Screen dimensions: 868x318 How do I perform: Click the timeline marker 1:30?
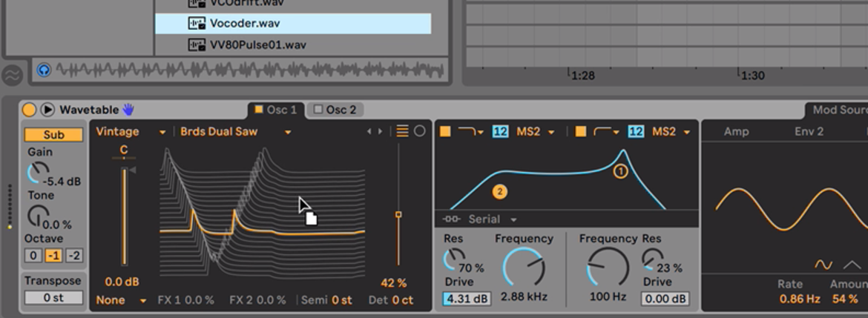point(752,75)
